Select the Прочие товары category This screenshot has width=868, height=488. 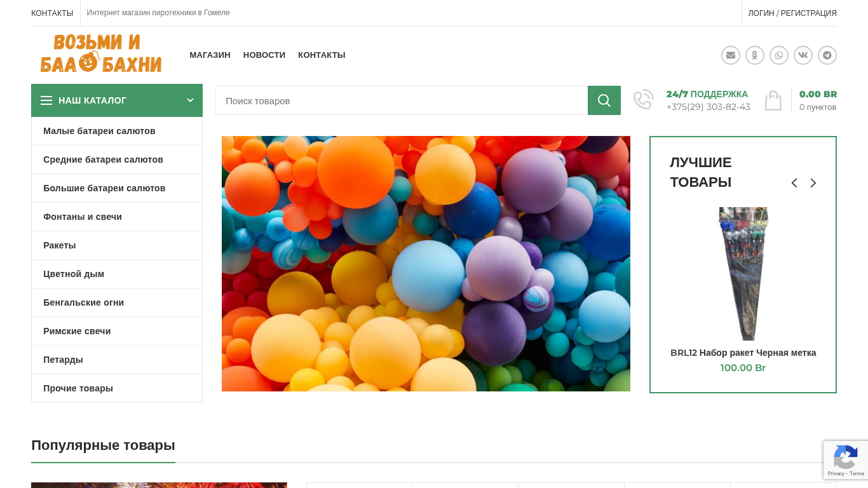[117, 388]
